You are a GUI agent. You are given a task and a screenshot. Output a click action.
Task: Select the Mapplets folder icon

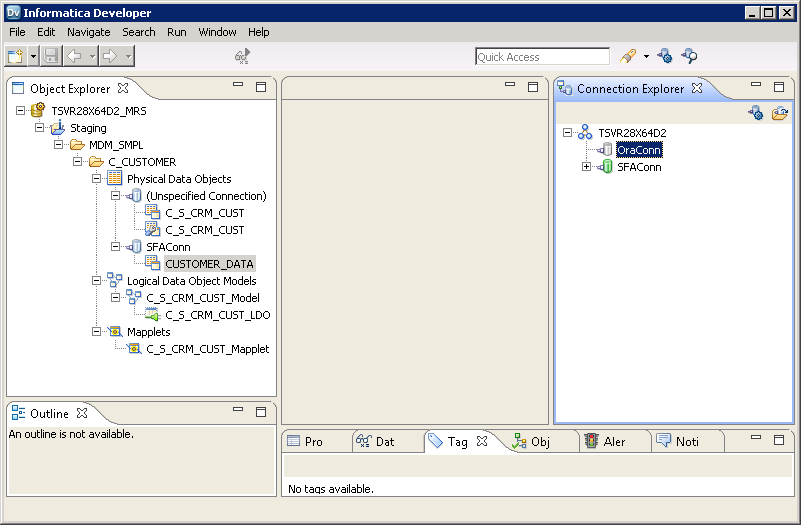point(115,331)
